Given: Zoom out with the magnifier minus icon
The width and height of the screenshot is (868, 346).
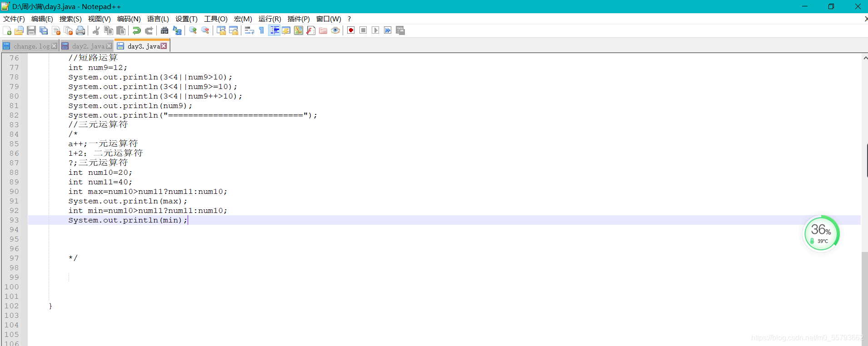Looking at the screenshot, I should [205, 30].
